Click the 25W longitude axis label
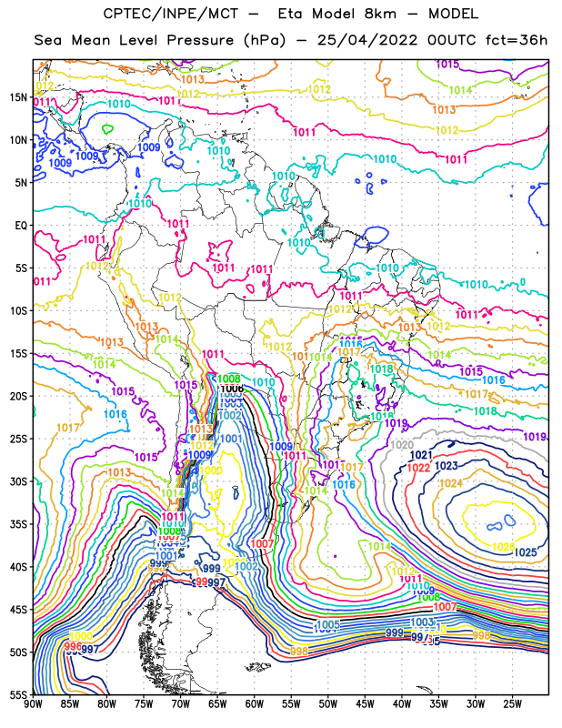Viewport: 562px width, 728px height. click(x=512, y=703)
